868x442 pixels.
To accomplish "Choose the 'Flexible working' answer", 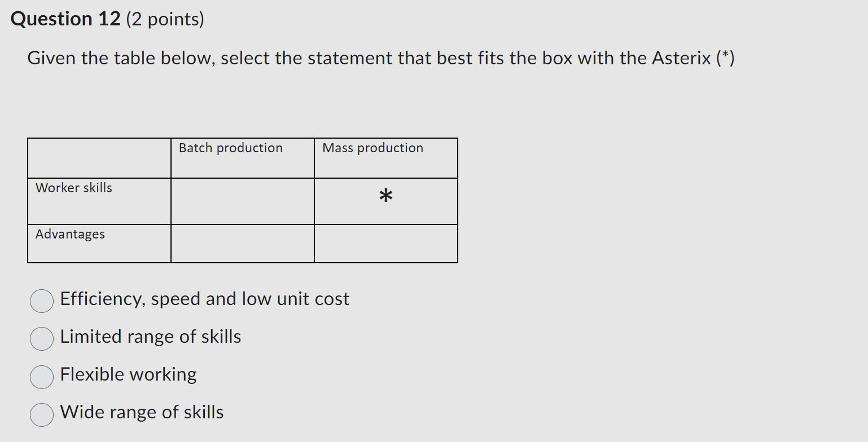I will click(42, 377).
